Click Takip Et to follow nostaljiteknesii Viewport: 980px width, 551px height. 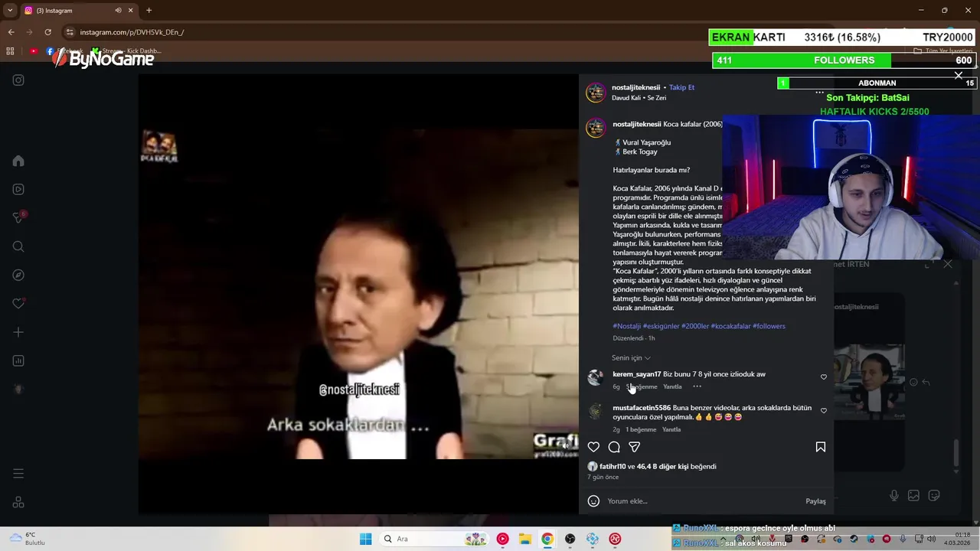(x=681, y=87)
